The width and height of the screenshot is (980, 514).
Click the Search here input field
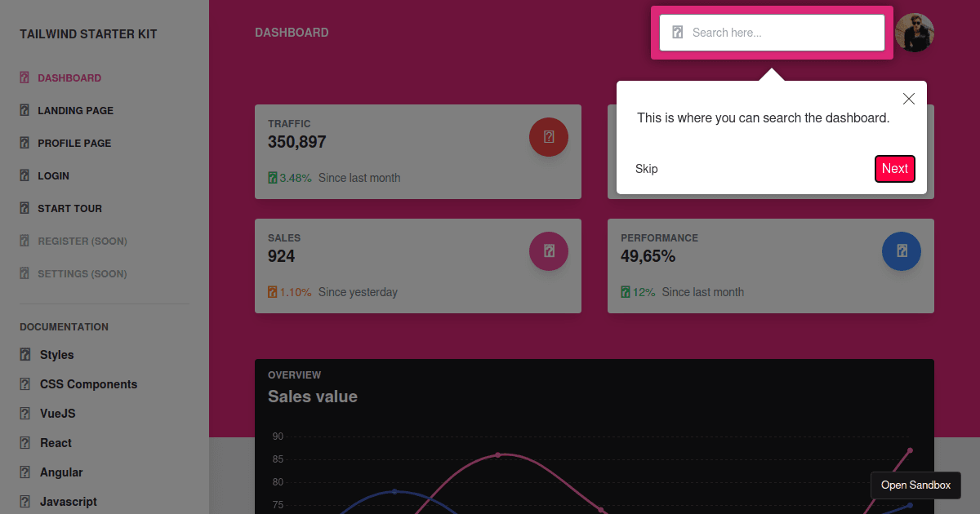[x=784, y=33]
